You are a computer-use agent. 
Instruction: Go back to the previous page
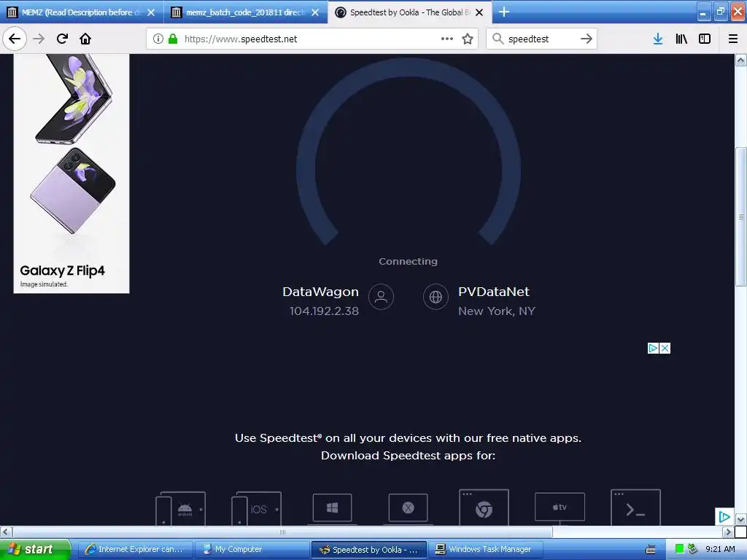(x=15, y=39)
